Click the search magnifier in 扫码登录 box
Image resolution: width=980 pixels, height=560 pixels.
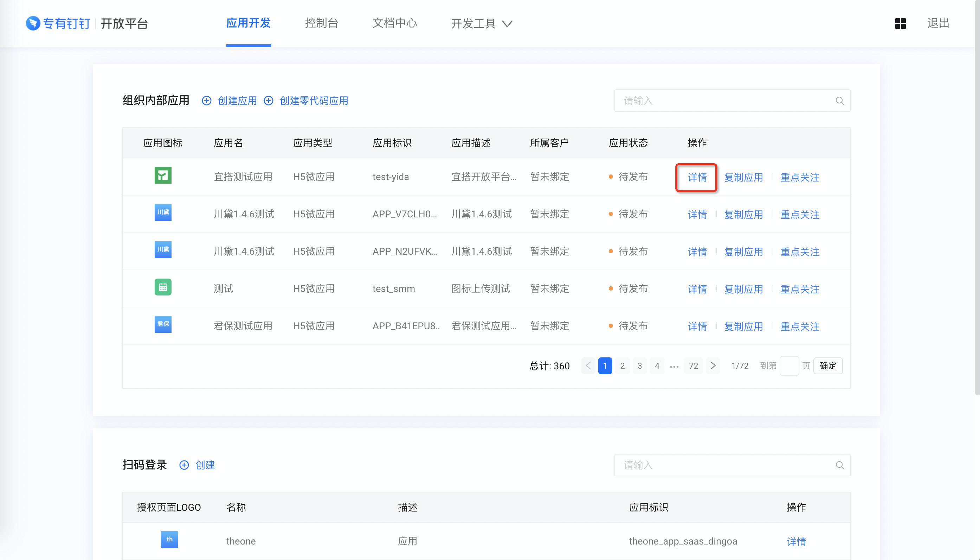tap(840, 465)
